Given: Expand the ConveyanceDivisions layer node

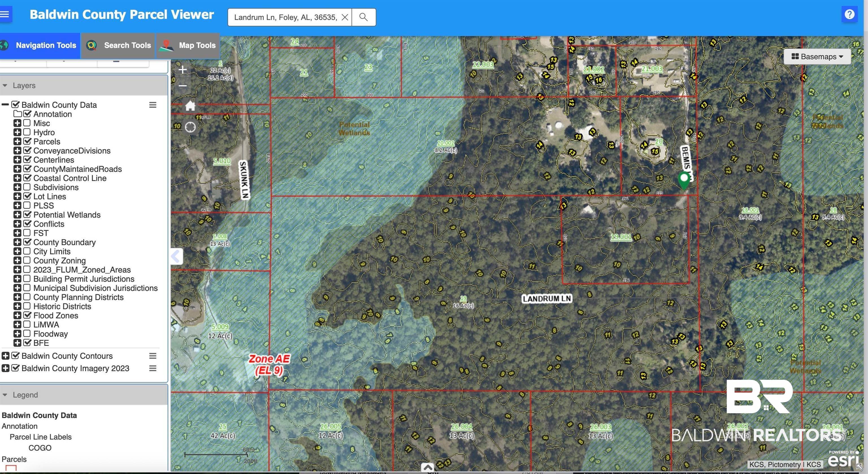Looking at the screenshot, I should tap(17, 150).
